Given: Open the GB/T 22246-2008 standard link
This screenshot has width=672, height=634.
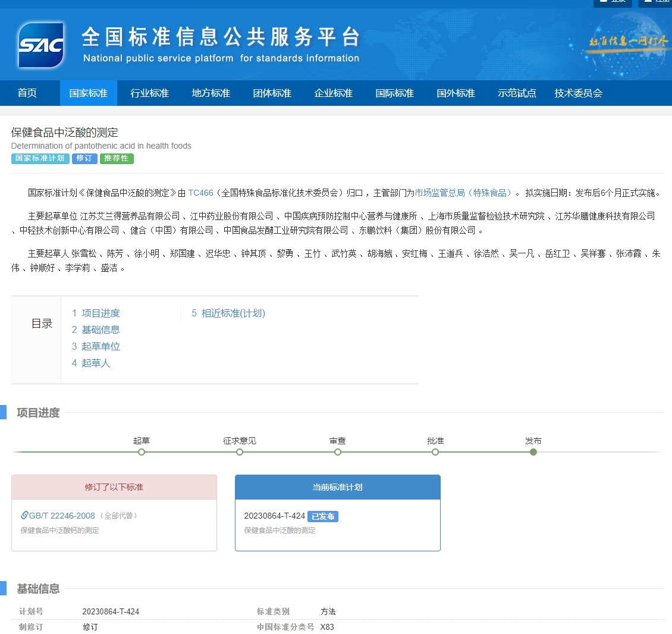Looking at the screenshot, I should [x=62, y=516].
